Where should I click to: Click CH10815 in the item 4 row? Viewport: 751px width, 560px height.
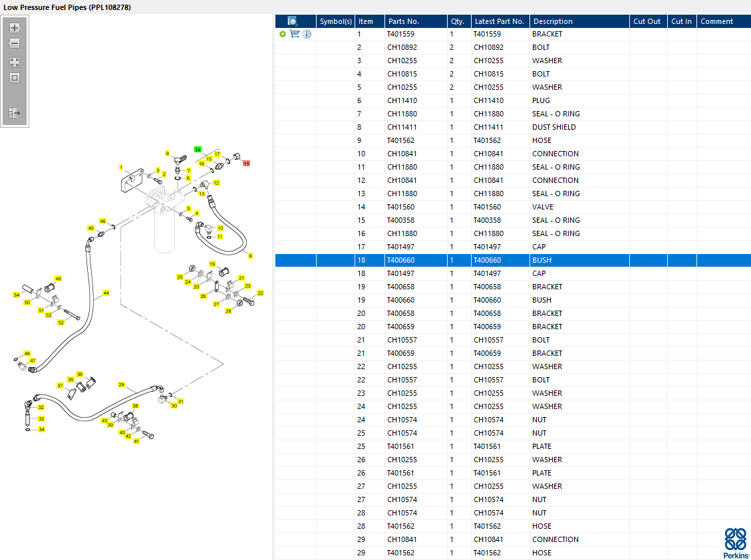tap(402, 74)
